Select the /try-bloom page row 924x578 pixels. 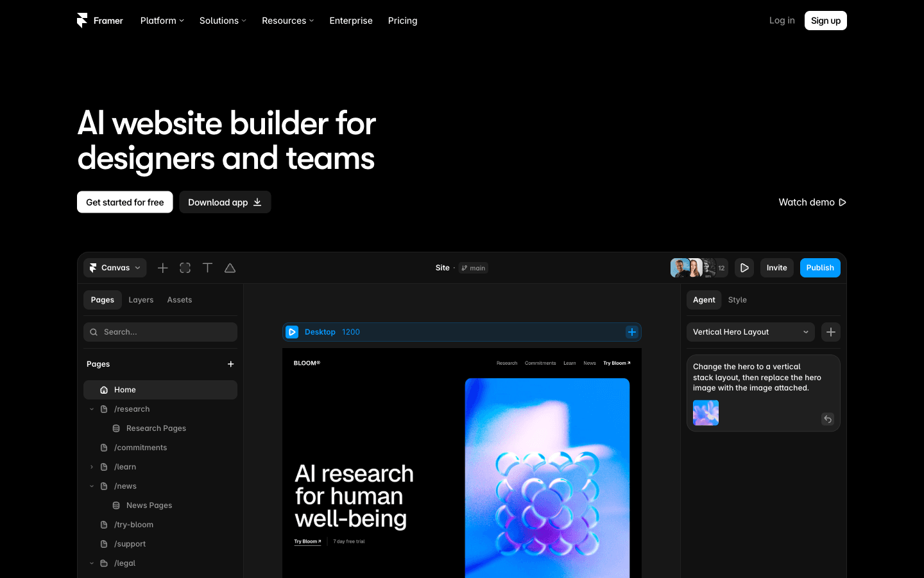click(160, 525)
